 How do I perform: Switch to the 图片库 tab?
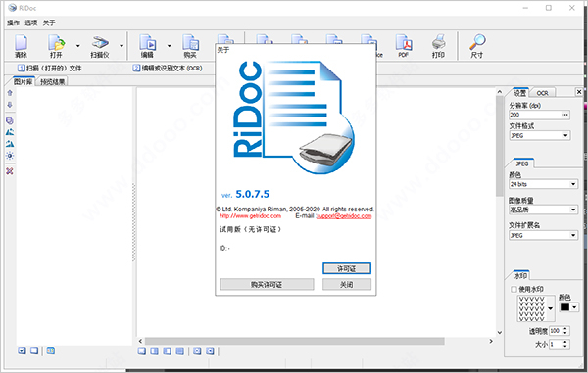24,81
